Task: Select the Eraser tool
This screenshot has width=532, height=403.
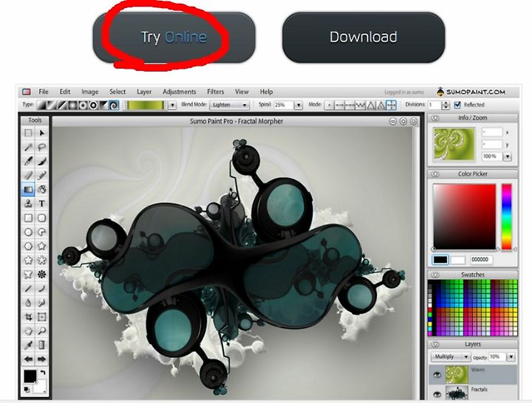Action: click(29, 175)
